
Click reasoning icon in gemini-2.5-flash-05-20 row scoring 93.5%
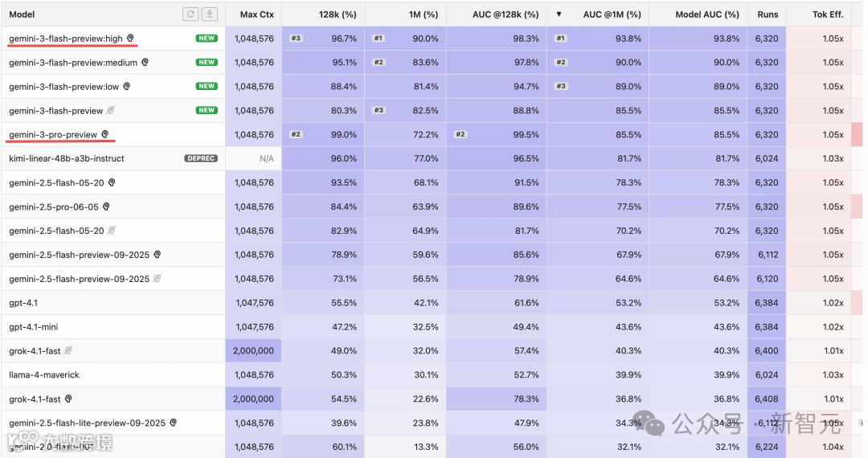tap(112, 182)
